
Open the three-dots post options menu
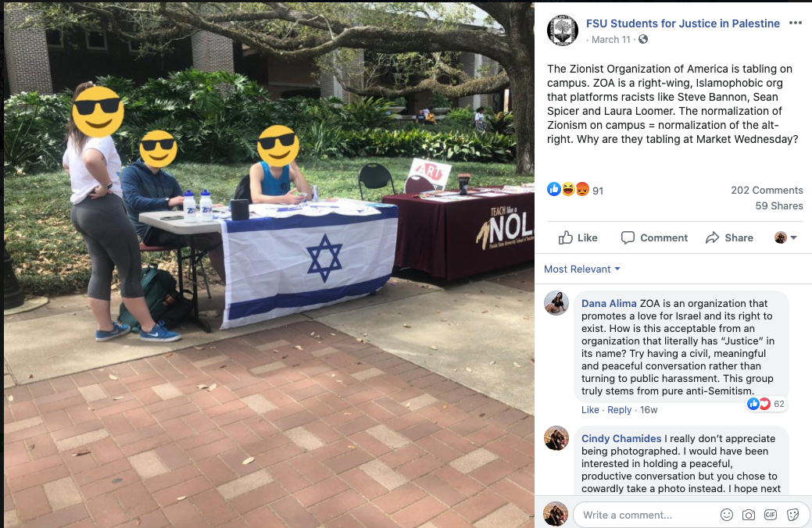pyautogui.click(x=795, y=23)
